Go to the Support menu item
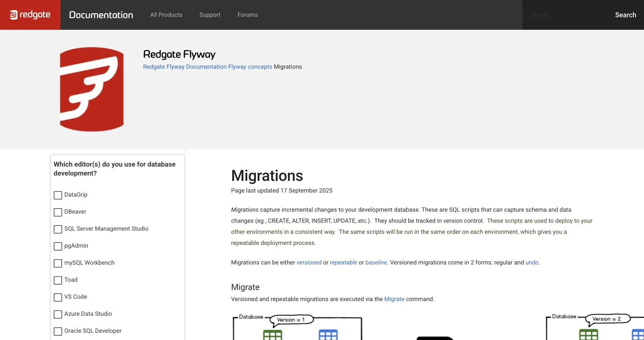The width and height of the screenshot is (644, 340). click(210, 15)
